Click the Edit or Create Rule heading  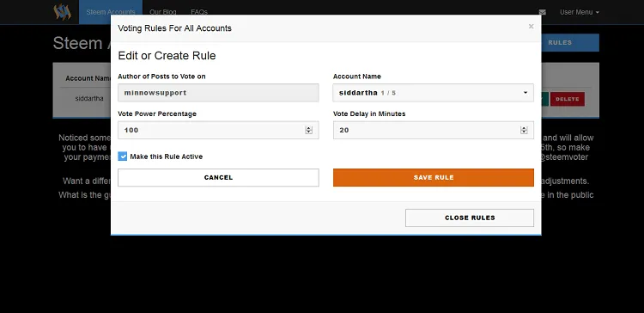(x=167, y=56)
